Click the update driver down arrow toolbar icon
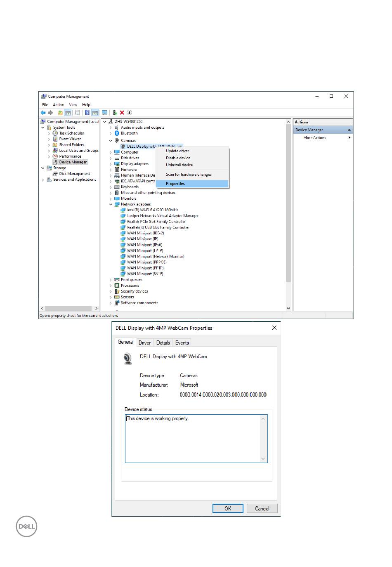This screenshot has height=567, width=392. (x=129, y=113)
